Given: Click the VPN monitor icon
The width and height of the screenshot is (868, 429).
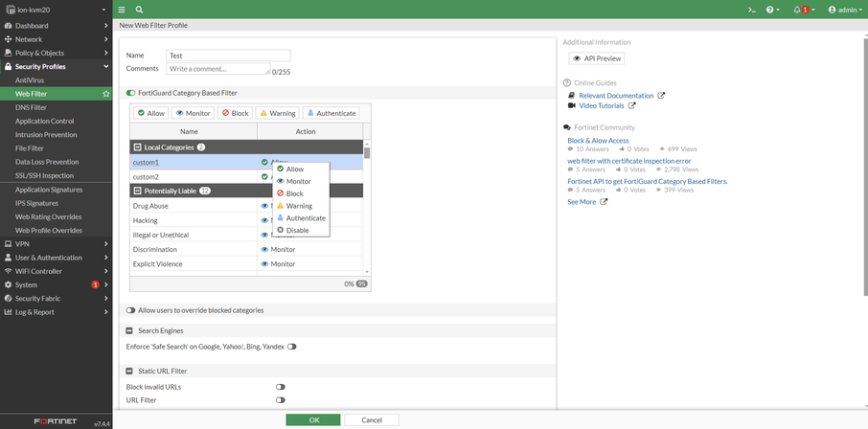Looking at the screenshot, I should 8,243.
